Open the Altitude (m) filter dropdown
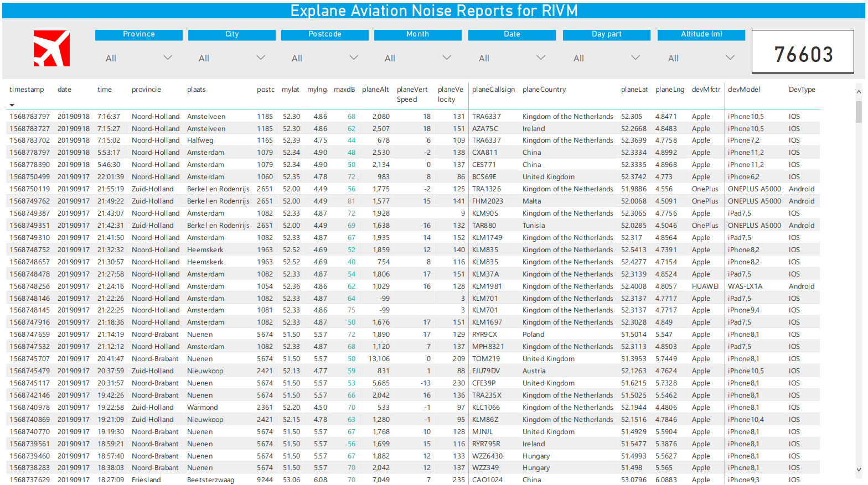The height and width of the screenshot is (485, 868). pos(730,58)
